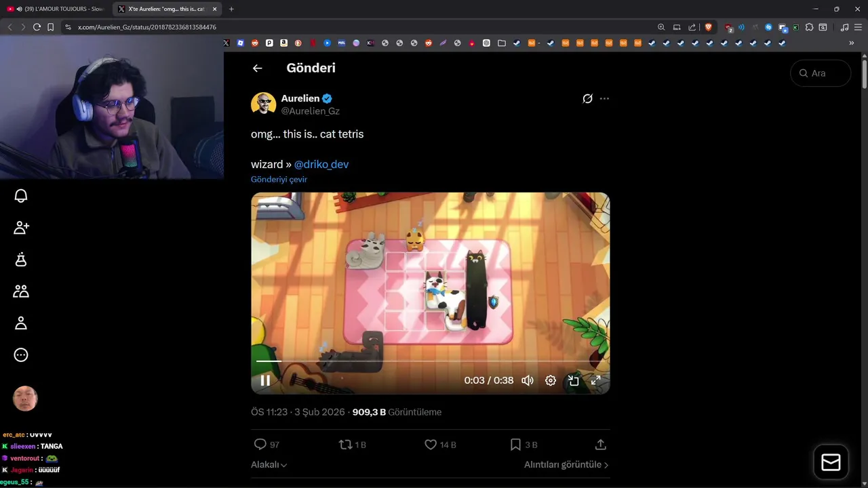Viewport: 868px width, 488px height.
Task: Click the music note media control icon
Action: [844, 27]
